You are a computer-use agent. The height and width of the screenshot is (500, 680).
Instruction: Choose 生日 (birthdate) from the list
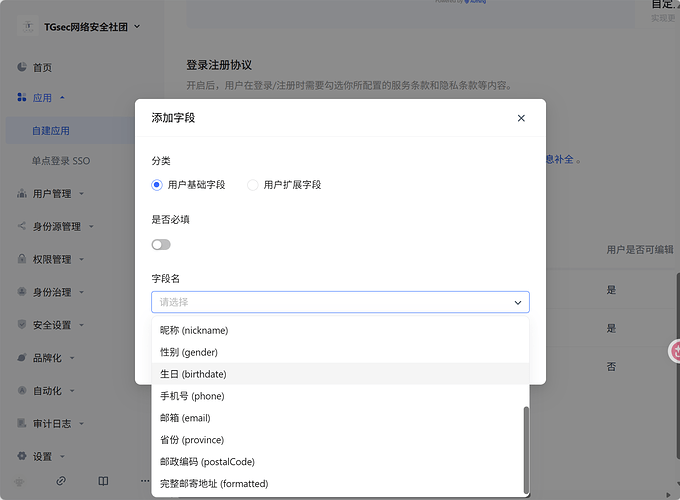click(x=340, y=374)
